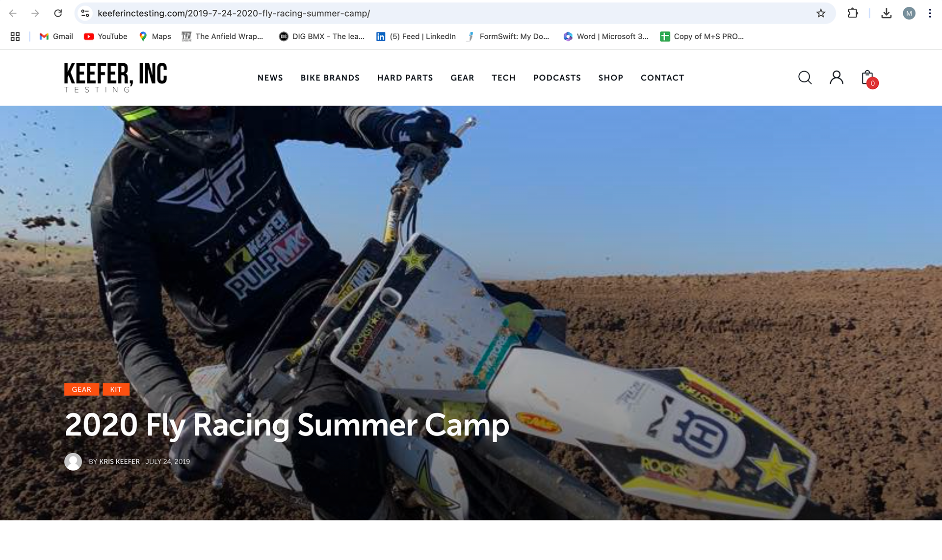
Task: Open the HARD PARTS menu
Action: click(x=405, y=78)
